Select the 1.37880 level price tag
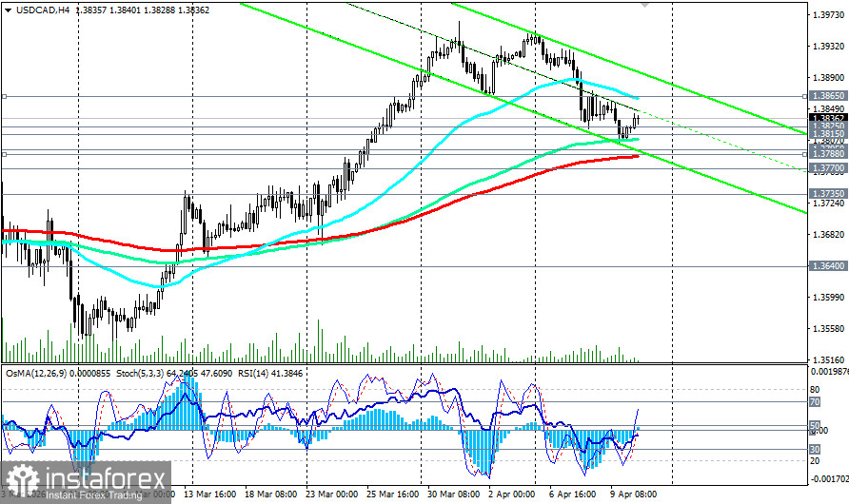849x504 pixels. click(x=828, y=154)
